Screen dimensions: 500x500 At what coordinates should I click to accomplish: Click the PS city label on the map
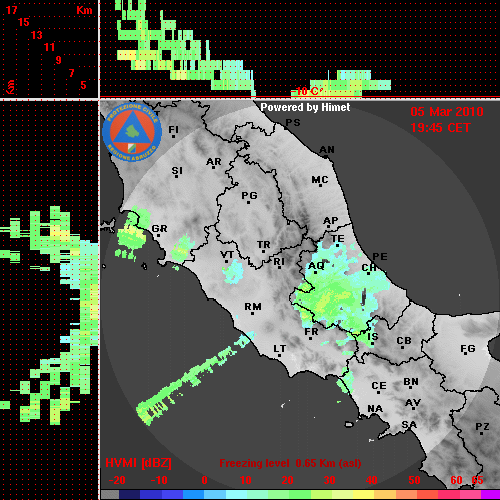(x=293, y=123)
